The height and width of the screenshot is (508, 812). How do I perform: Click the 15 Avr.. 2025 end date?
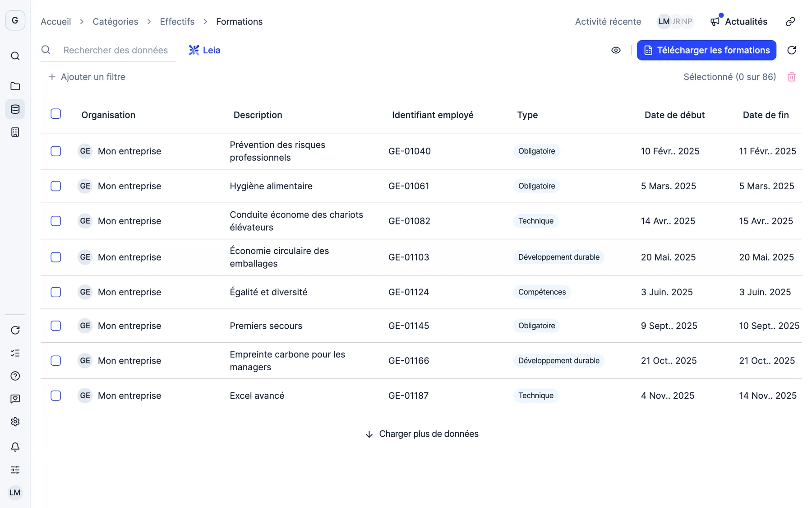click(766, 221)
